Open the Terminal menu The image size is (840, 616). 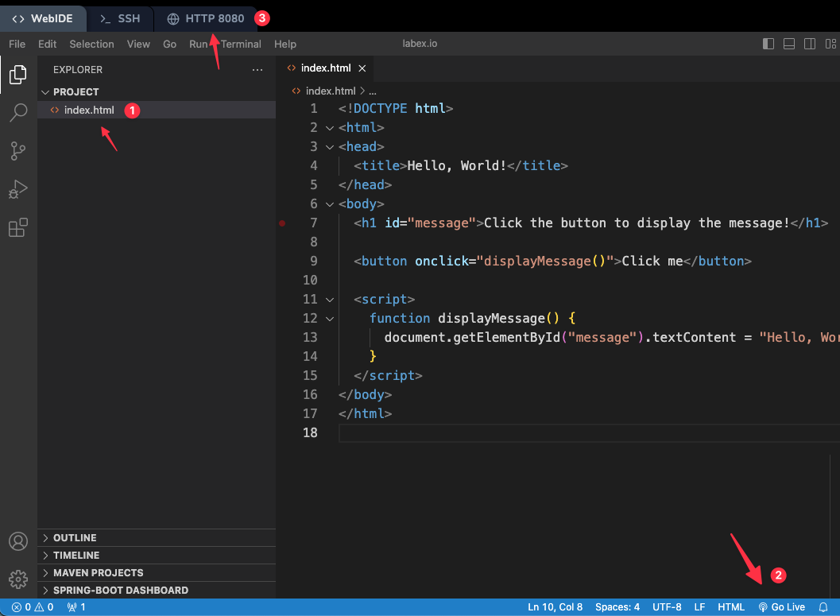click(x=240, y=44)
